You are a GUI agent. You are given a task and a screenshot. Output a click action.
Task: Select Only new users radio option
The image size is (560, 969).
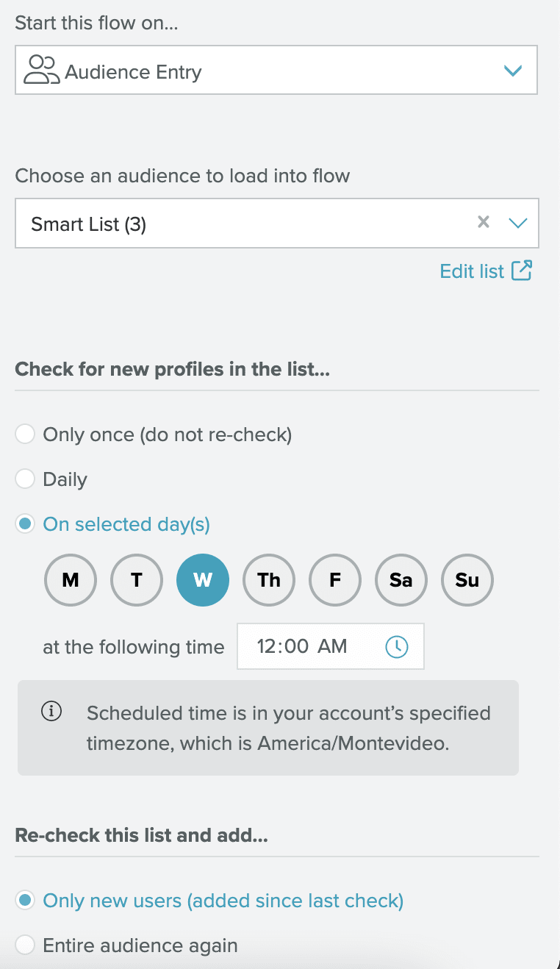coord(26,901)
